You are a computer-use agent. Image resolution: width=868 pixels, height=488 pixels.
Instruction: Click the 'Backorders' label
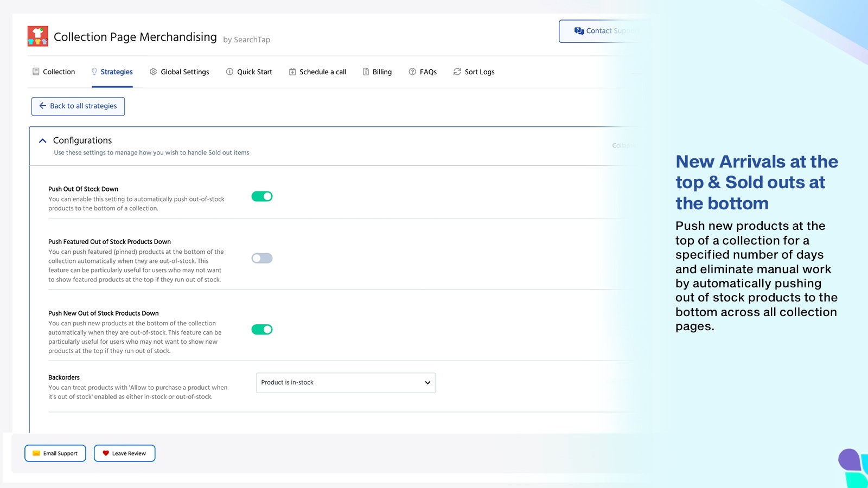[x=64, y=377]
